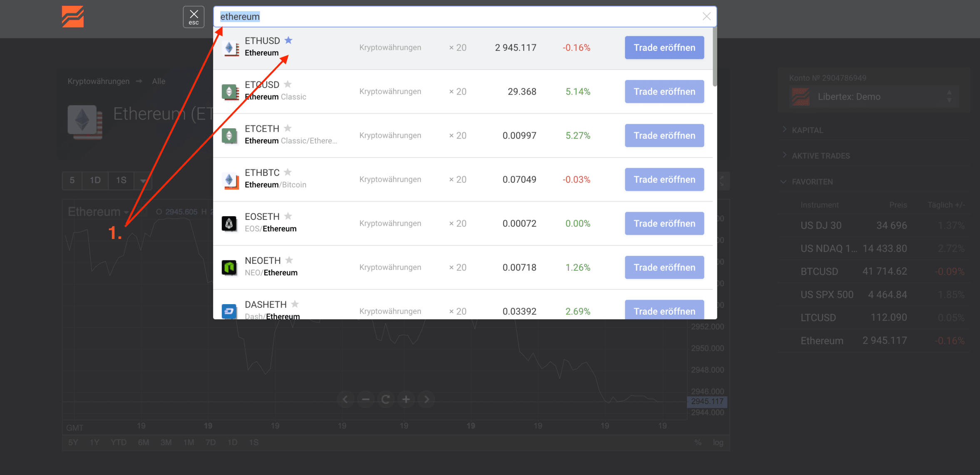Enable logarithmic chart scale
Image resolution: width=980 pixels, height=475 pixels.
(718, 442)
